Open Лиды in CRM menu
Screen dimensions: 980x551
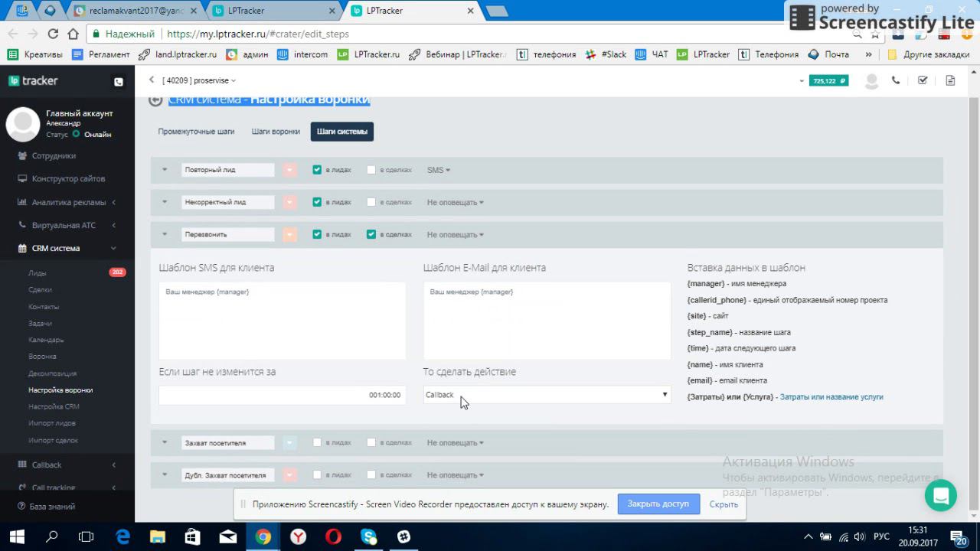(x=38, y=273)
